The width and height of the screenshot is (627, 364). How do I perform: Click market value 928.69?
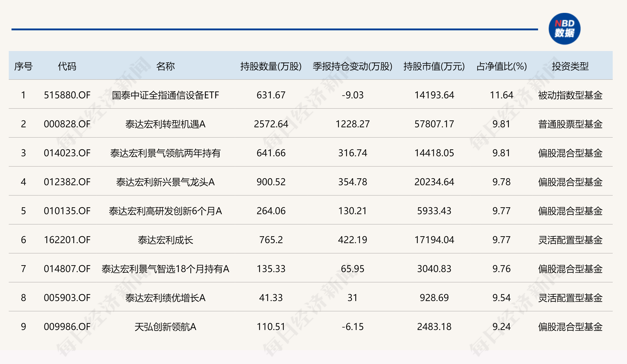(x=434, y=298)
